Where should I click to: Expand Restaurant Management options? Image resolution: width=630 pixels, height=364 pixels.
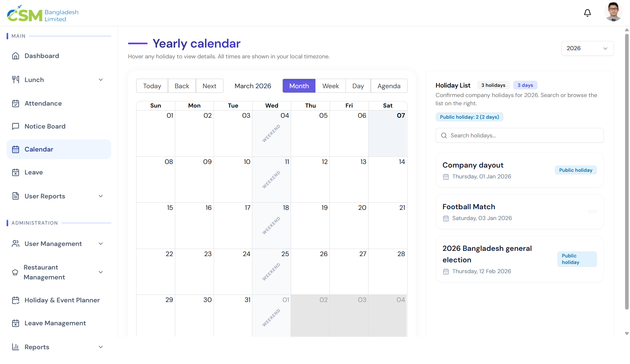coord(101,272)
